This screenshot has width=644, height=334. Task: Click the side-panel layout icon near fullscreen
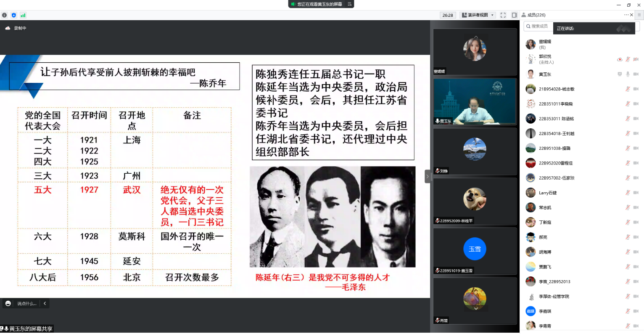[x=514, y=15]
